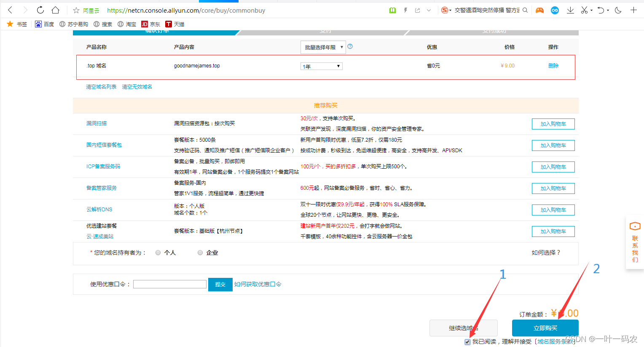
Task: Select 企业 as domain holder
Action: [x=200, y=253]
